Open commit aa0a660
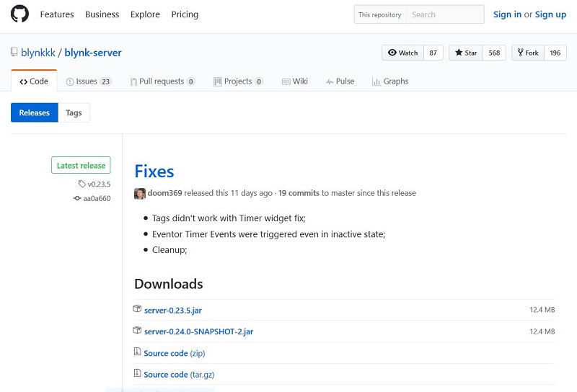This screenshot has width=577, height=392. [x=97, y=198]
